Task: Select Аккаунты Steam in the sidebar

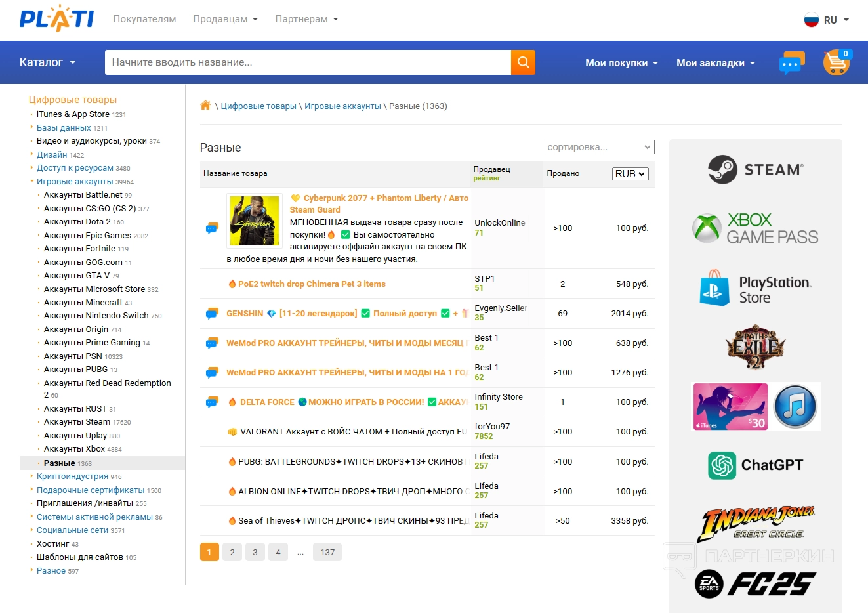Action: tap(77, 422)
